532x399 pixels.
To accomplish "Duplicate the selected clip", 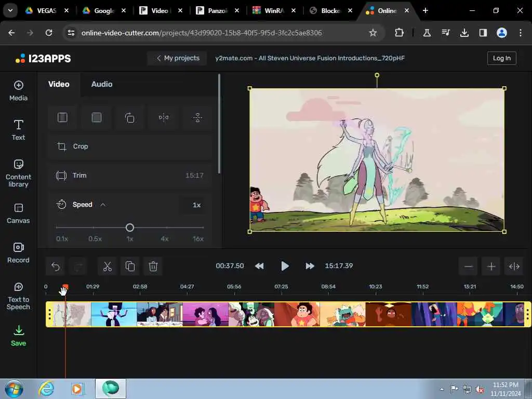I will point(130,267).
